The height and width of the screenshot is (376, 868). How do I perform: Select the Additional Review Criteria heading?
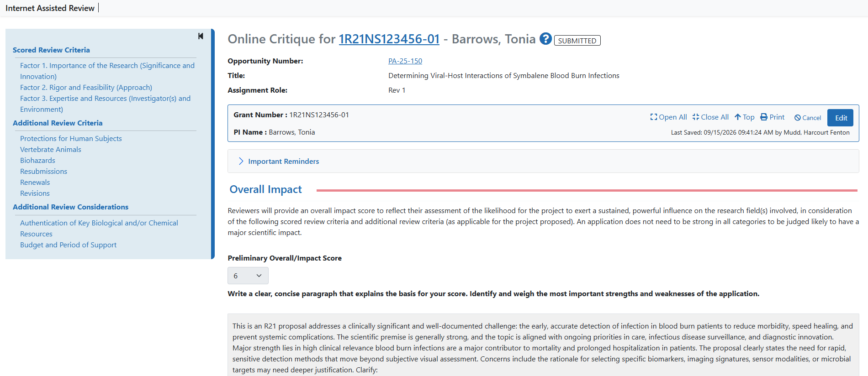pos(58,123)
